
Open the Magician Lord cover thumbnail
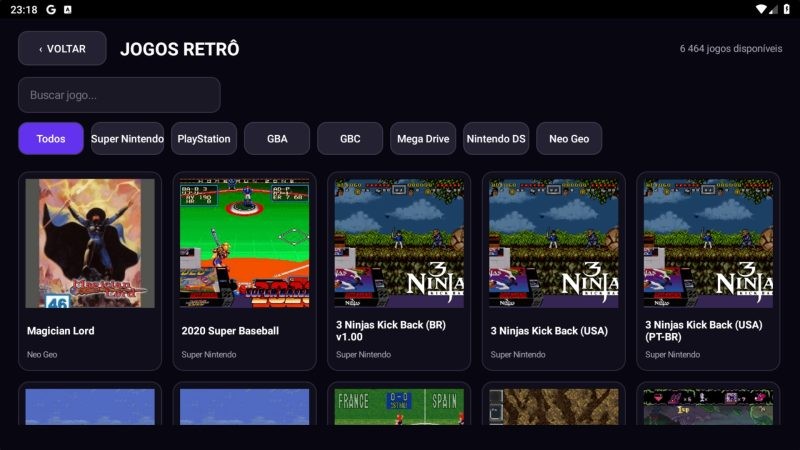(90, 243)
